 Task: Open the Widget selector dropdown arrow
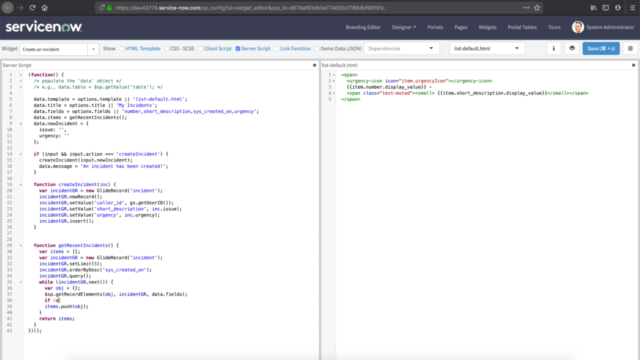[x=93, y=49]
